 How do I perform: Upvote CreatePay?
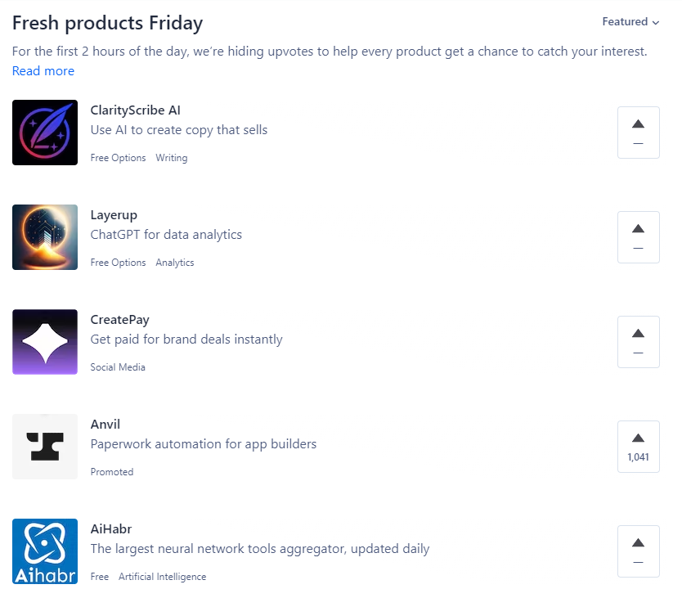pyautogui.click(x=638, y=342)
